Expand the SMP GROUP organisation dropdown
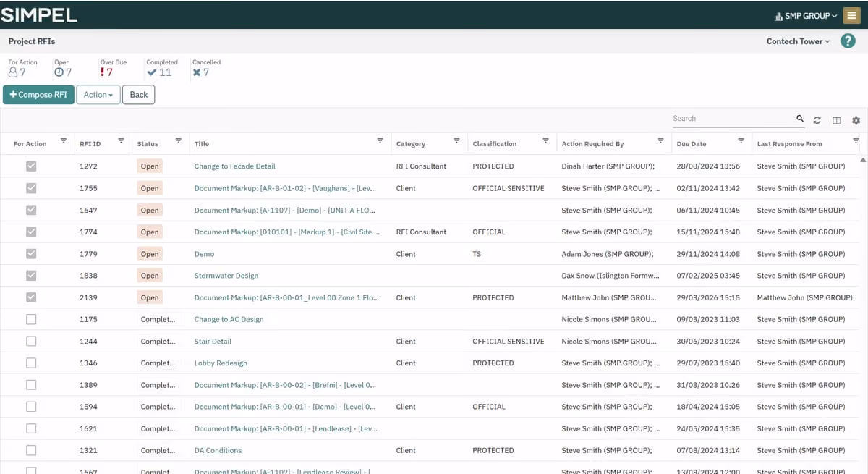Screen dimensions: 868x474 pos(805,16)
